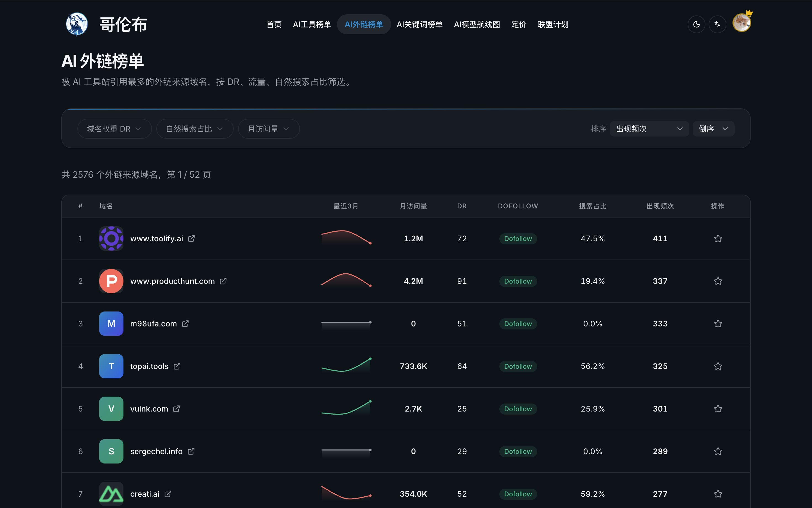The image size is (812, 508).
Task: Click the Product Hunt P favicon
Action: (x=111, y=281)
